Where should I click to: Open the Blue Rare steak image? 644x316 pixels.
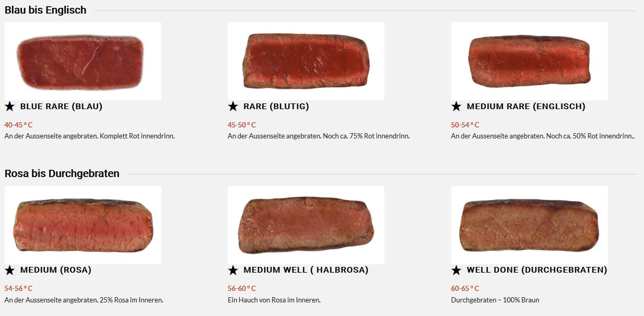(x=83, y=61)
